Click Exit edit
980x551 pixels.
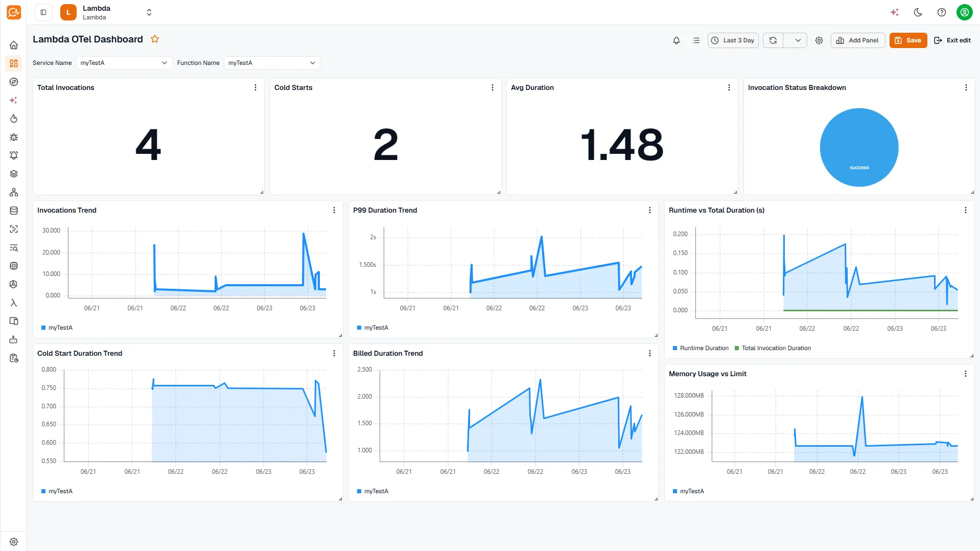click(952, 40)
